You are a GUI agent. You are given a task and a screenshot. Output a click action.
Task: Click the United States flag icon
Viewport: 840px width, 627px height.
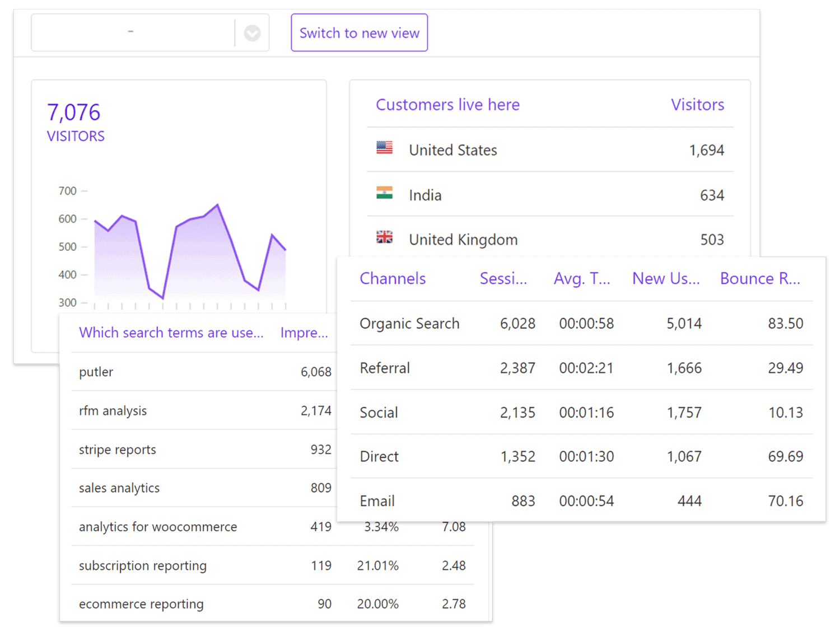click(384, 148)
